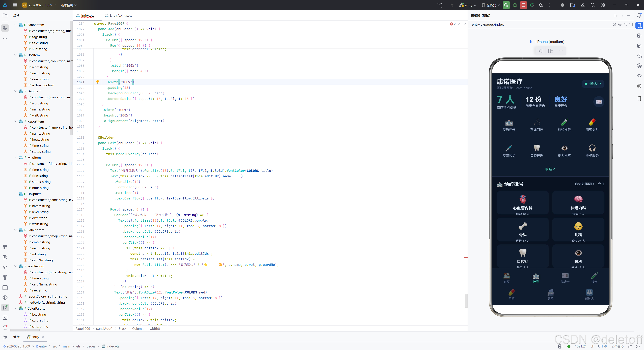The height and width of the screenshot is (350, 644).
Task: Reset previewer zoom to 1:1
Action: pos(631,24)
